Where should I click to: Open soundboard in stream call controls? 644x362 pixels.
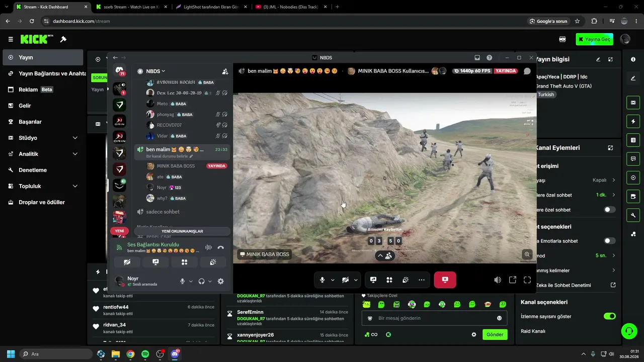406,280
